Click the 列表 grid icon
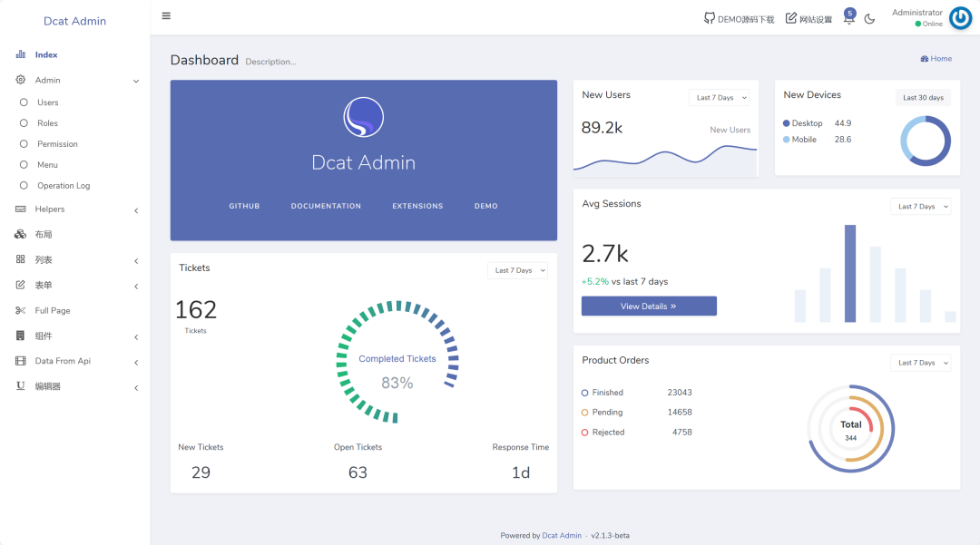The height and width of the screenshot is (545, 980). tap(21, 259)
